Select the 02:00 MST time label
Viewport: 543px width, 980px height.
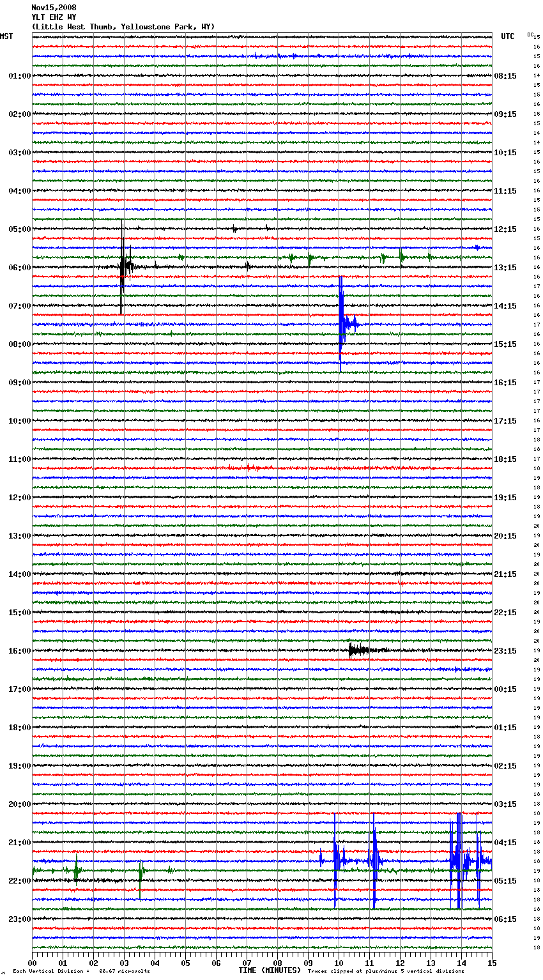20,114
